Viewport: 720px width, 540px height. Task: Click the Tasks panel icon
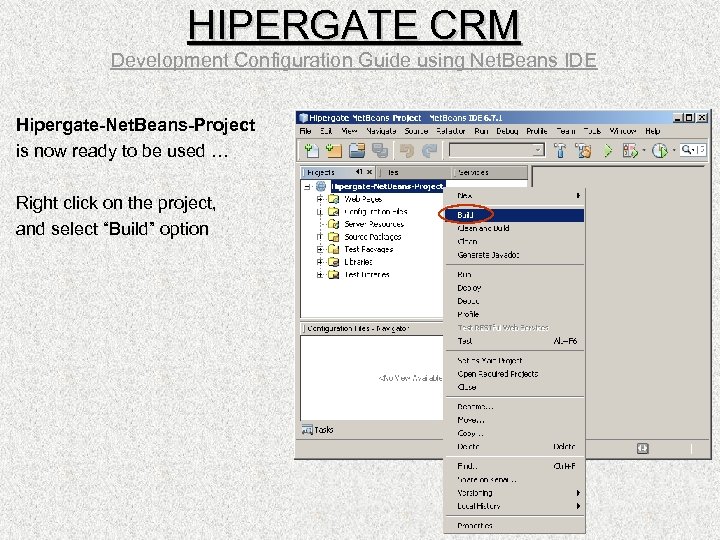point(307,430)
